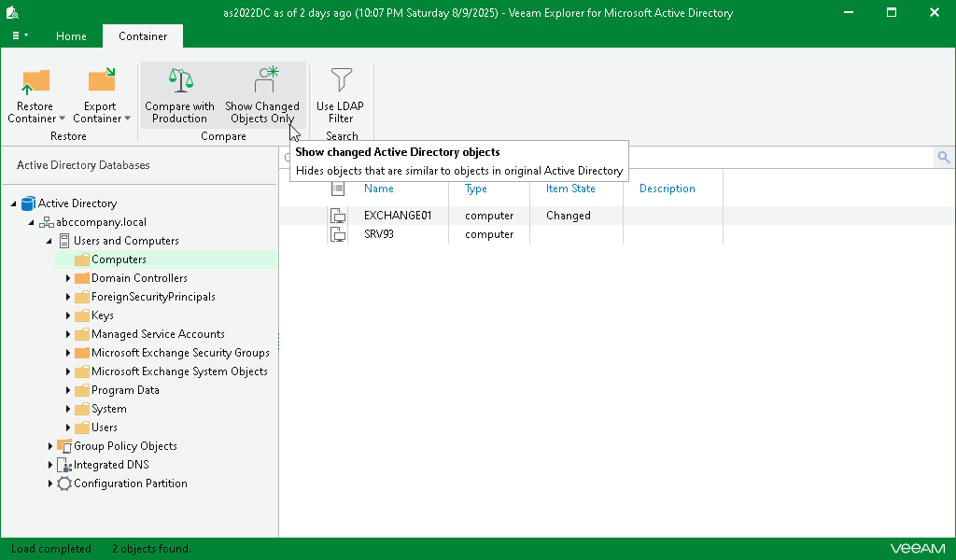Screen dimensions: 956x560
Task: Click the Load completed status text
Action: [51, 549]
